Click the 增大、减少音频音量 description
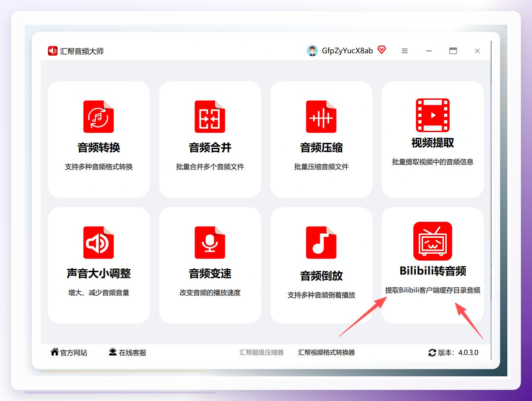 coord(98,293)
